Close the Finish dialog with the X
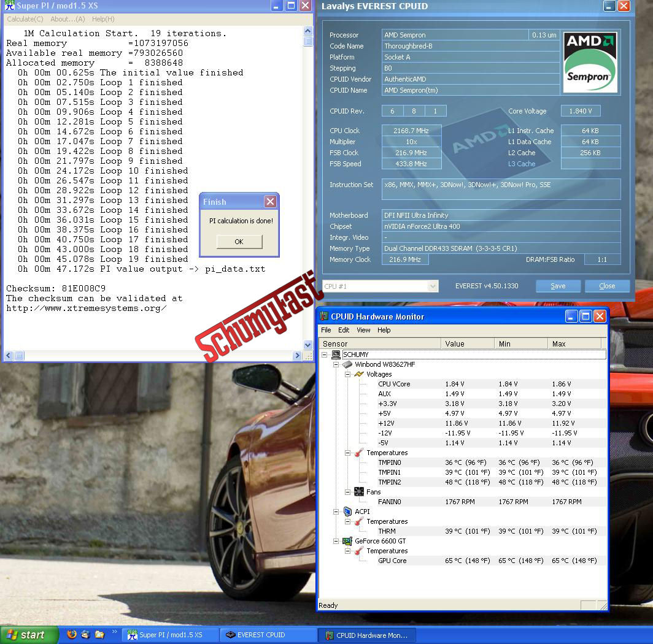Viewport: 653px width, 644px height. [270, 202]
